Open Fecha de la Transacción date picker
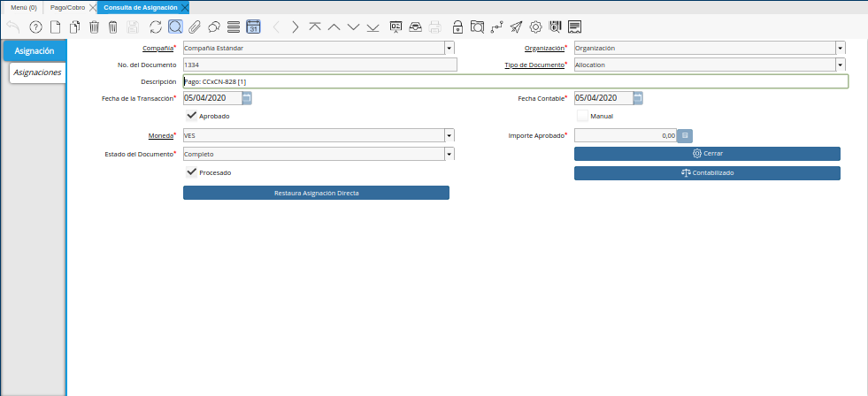Image resolution: width=868 pixels, height=396 pixels. click(x=247, y=98)
